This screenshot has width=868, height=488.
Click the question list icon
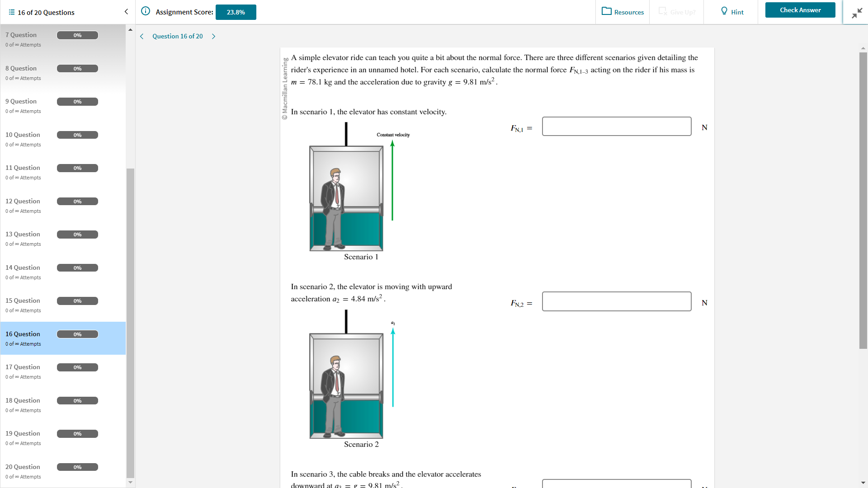[11, 12]
